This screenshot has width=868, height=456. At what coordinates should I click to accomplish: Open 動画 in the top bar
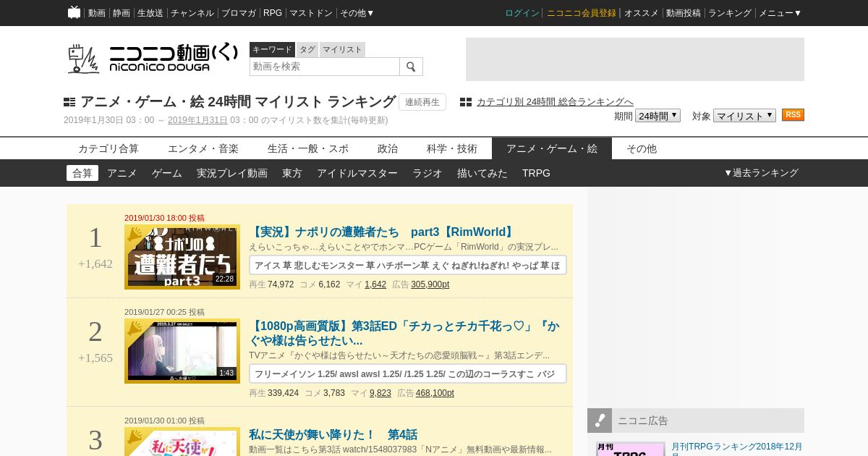point(97,13)
